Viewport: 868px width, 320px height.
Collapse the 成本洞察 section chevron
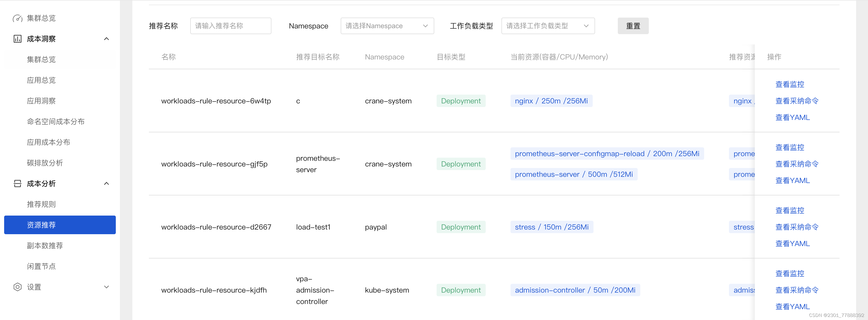coord(106,39)
